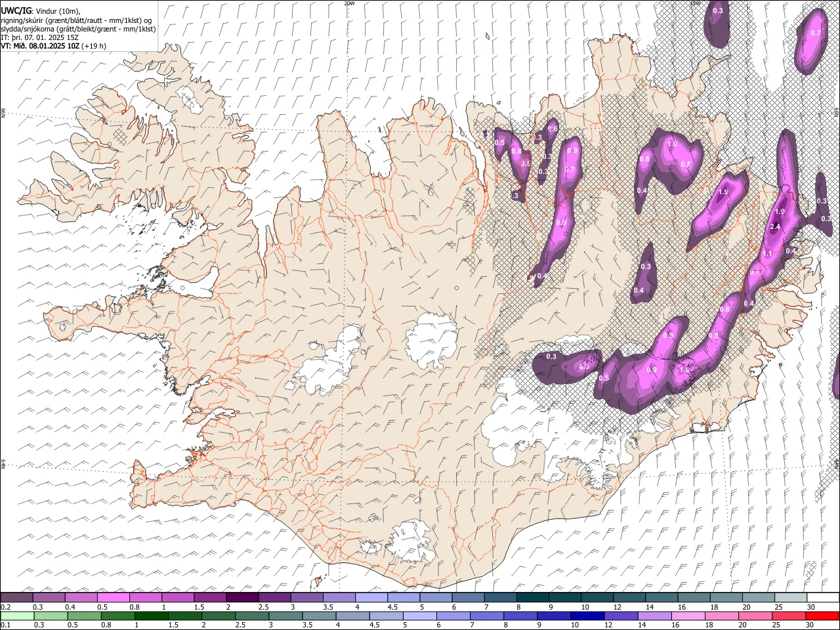
Task: Pick the pale green 0.1–0.3 swatch in the bottom legend
Action: pos(16,616)
